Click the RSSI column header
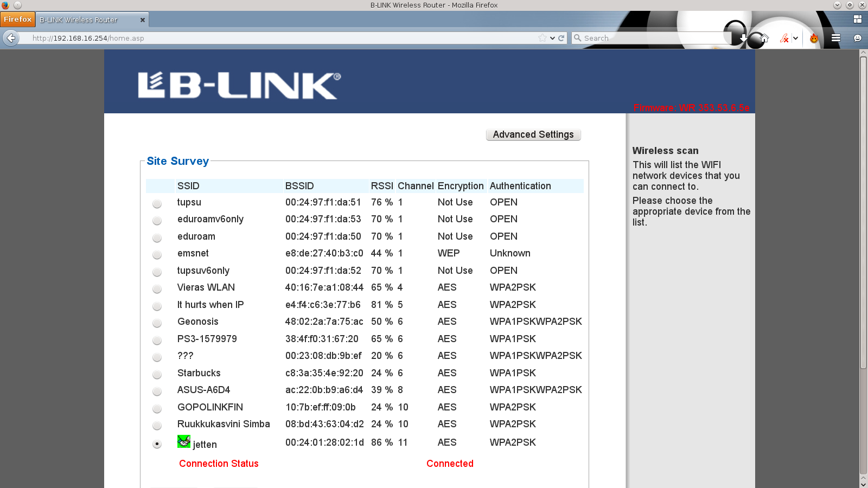 pyautogui.click(x=382, y=186)
